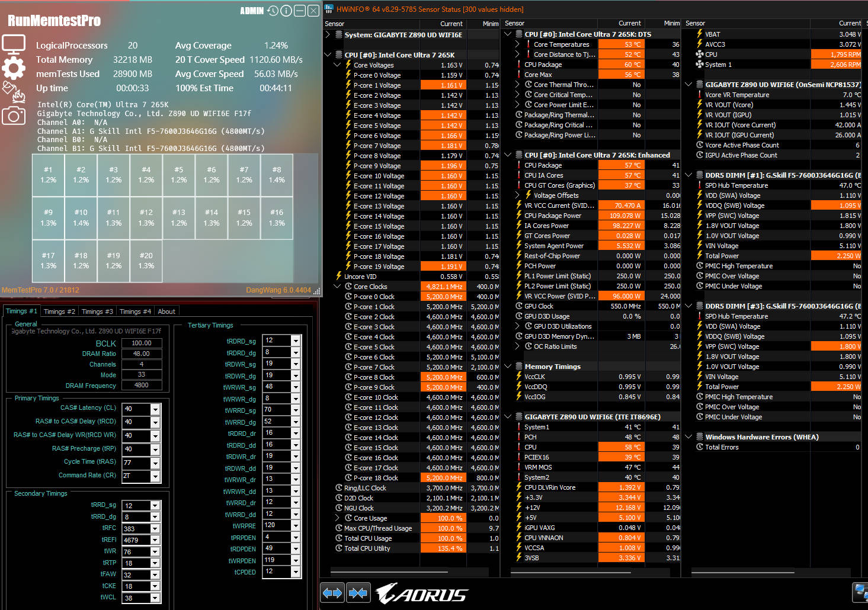Screen dimensions: 868x610
Task: Expand the Core Usage node
Action: point(337,518)
